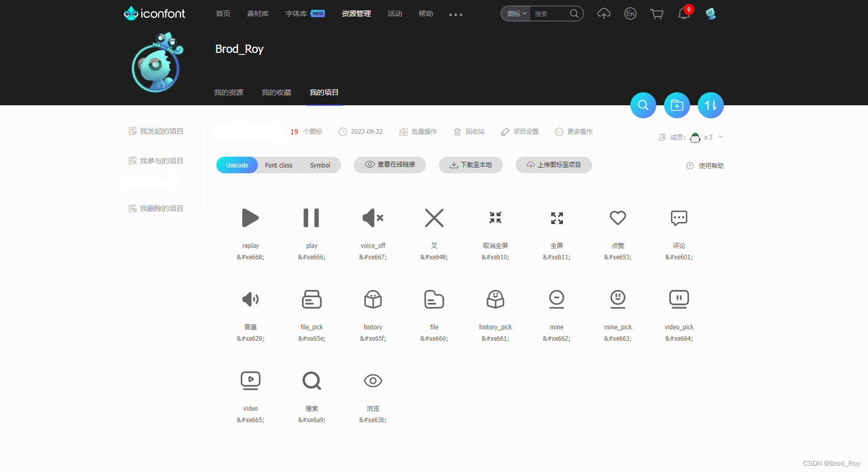Pick the 音量 volume speaker icon
Image resolution: width=868 pixels, height=472 pixels.
[x=251, y=299]
